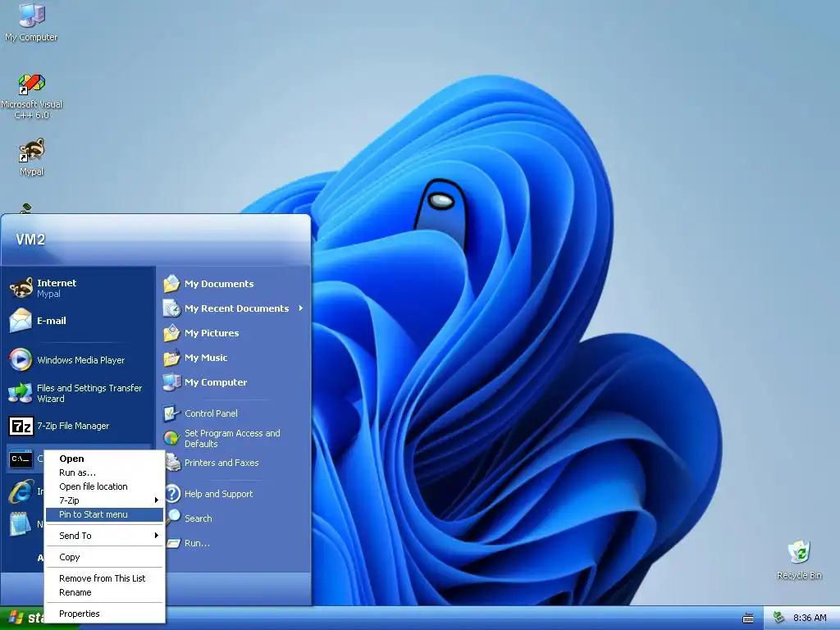Click the My Pictures folder icon

[171, 333]
